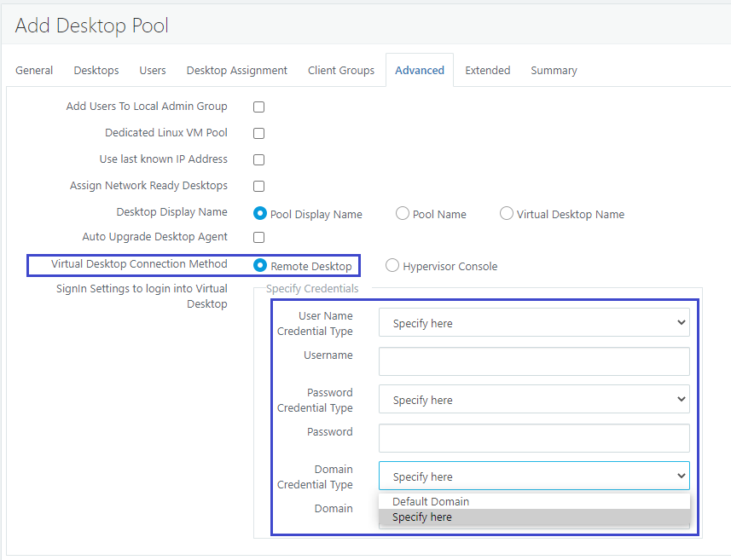Viewport: 731px width, 560px height.
Task: Go to the Users tab
Action: click(x=153, y=71)
